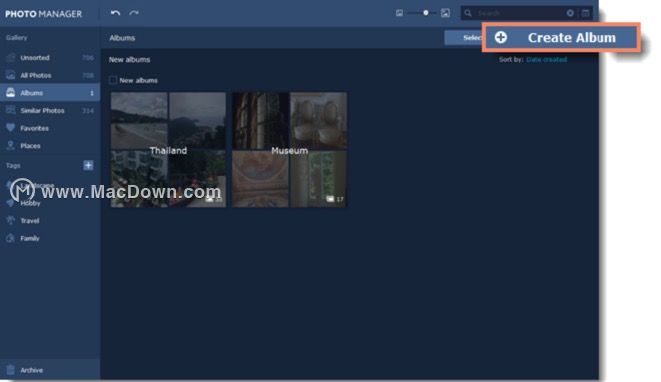
Task: Open Favorites in the sidebar
Action: (50, 128)
